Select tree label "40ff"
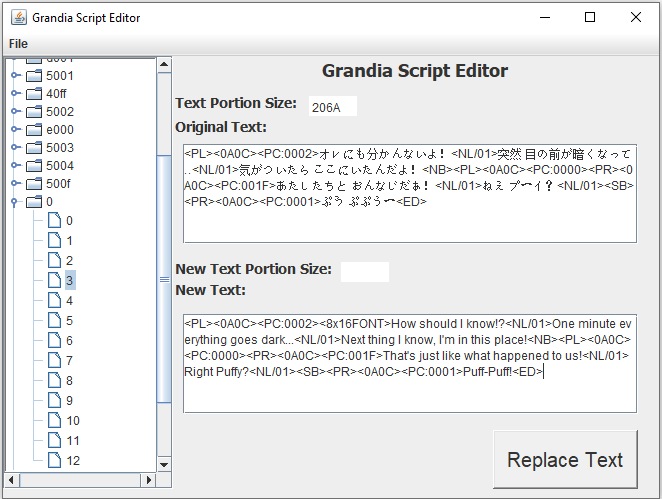This screenshot has width=662, height=499. (x=56, y=93)
